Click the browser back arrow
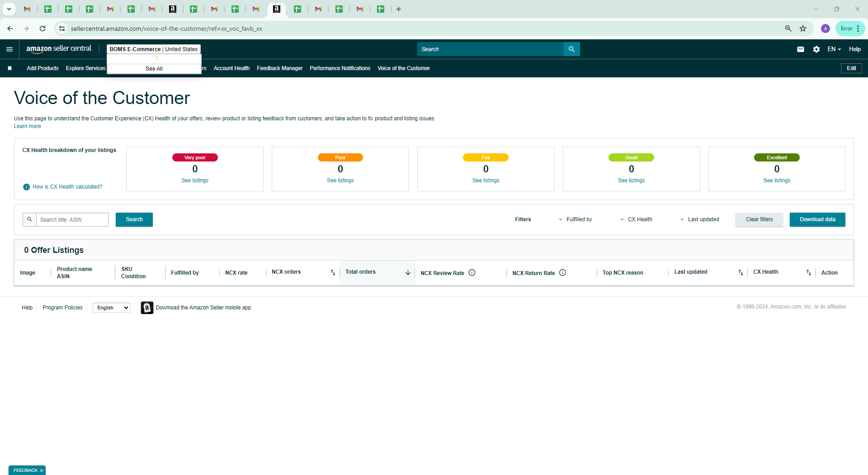This screenshot has width=868, height=475. (10, 28)
